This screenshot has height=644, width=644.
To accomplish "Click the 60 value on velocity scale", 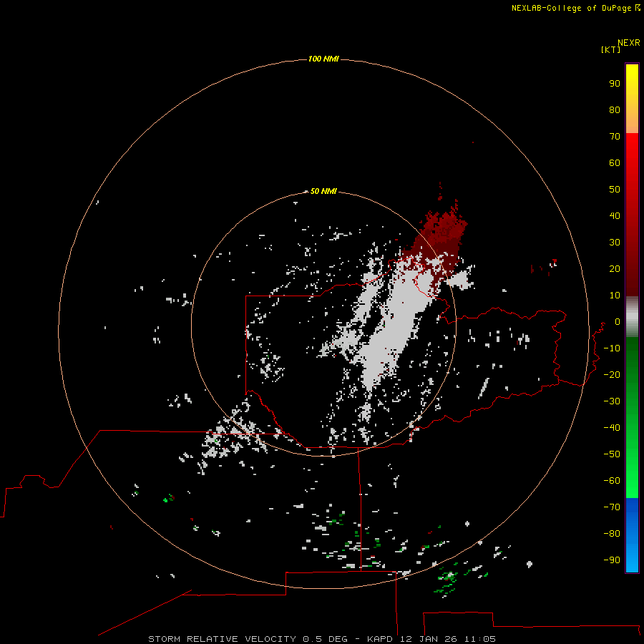I will tap(615, 162).
